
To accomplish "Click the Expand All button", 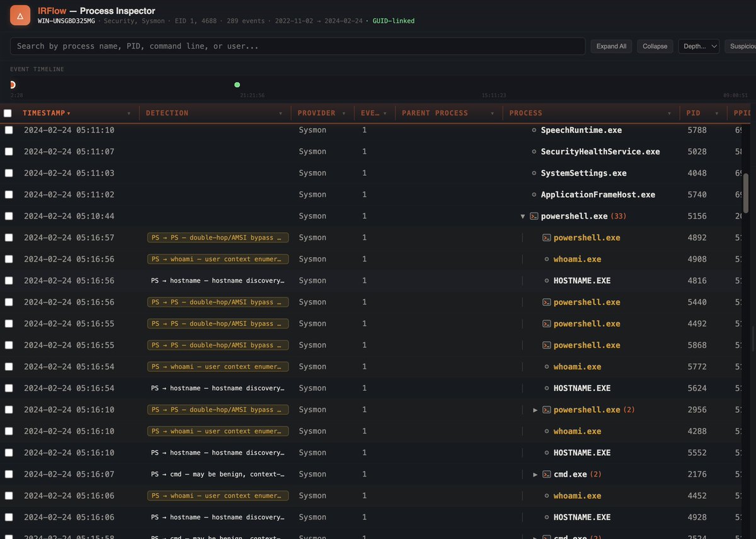I will pyautogui.click(x=612, y=46).
